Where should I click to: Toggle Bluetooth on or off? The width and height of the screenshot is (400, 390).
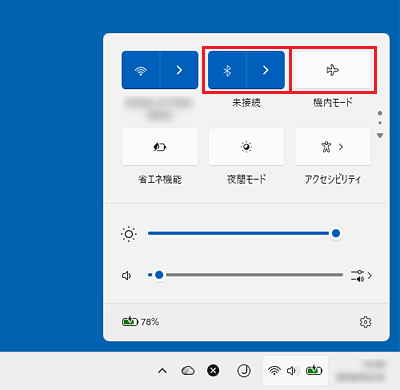pyautogui.click(x=227, y=70)
